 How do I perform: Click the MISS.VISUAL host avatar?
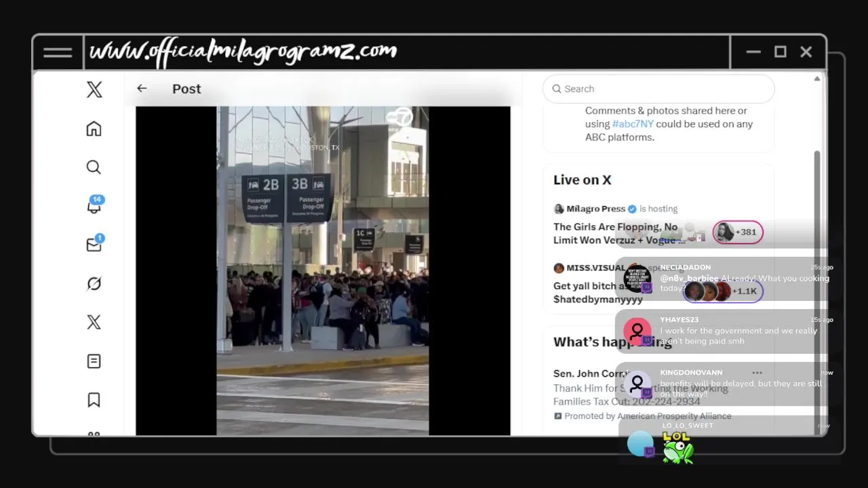(559, 268)
